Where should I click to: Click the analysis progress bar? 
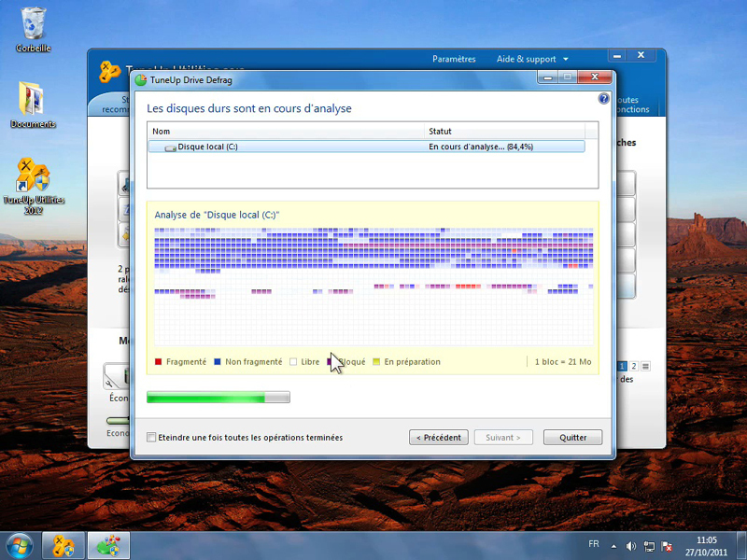218,398
